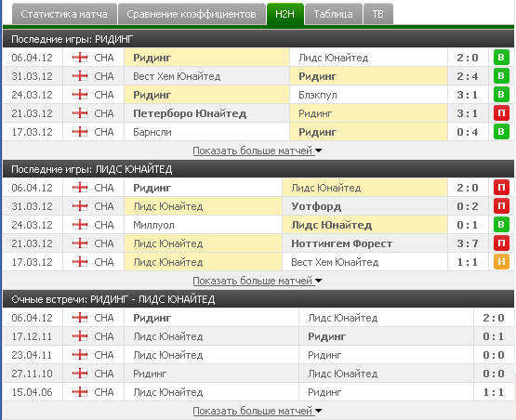Click Барнсли team name

coord(152,132)
